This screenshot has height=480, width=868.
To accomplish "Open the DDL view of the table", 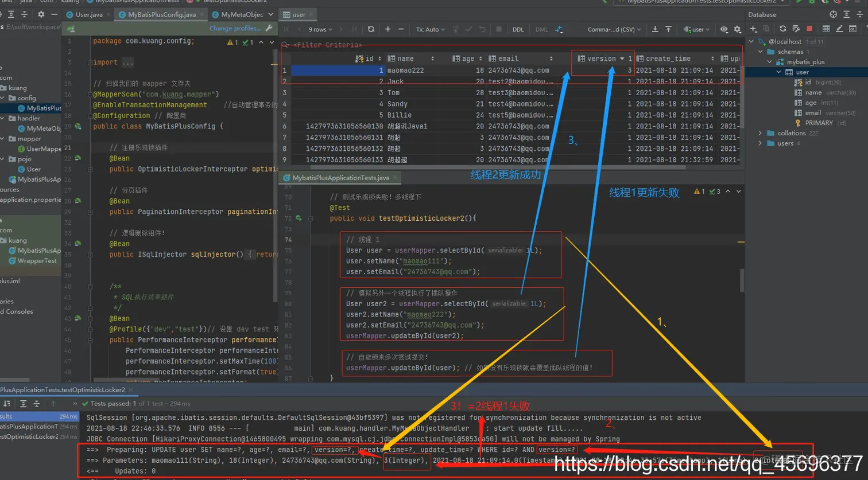I will click(x=518, y=29).
